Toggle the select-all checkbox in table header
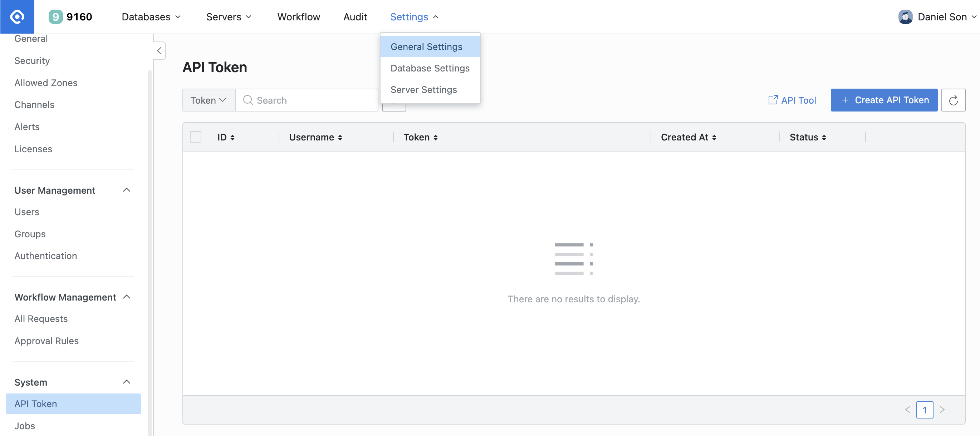 196,137
